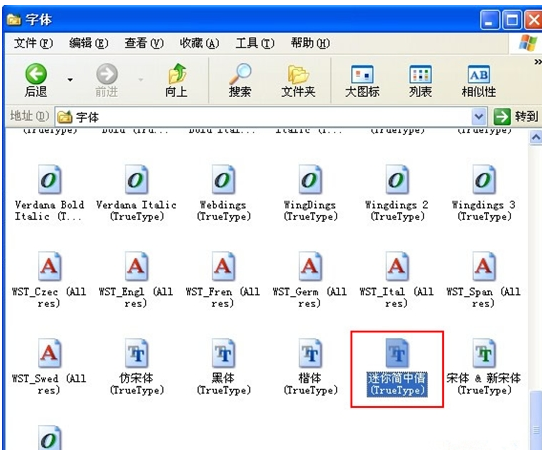Switch to Large Icons (大图标) view
542x450 pixels.
(362, 81)
